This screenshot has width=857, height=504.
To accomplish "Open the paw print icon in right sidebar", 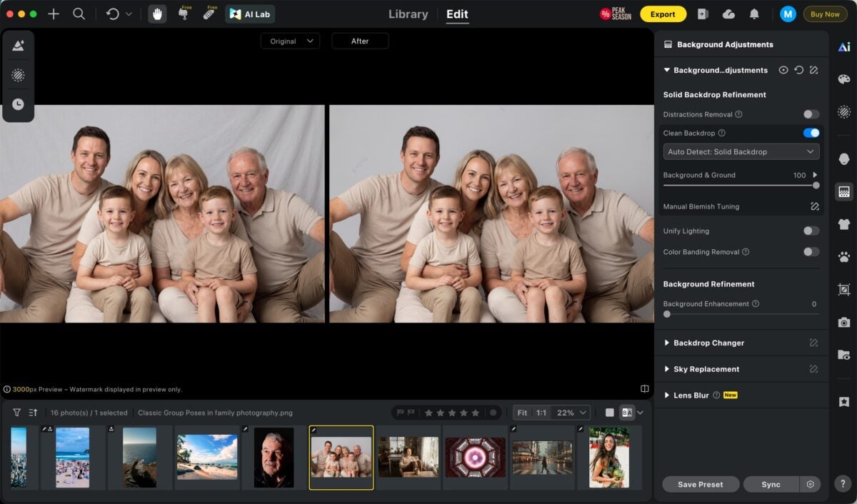I will [x=844, y=256].
